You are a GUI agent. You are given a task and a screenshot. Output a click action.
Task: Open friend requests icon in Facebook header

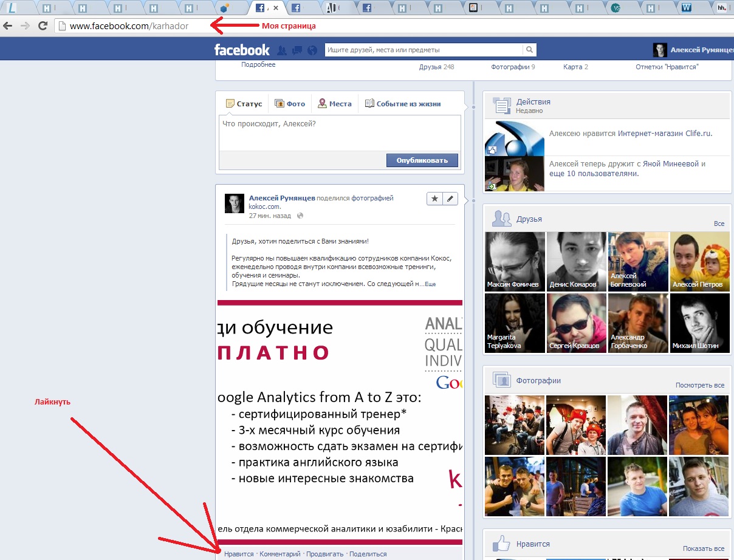[282, 50]
